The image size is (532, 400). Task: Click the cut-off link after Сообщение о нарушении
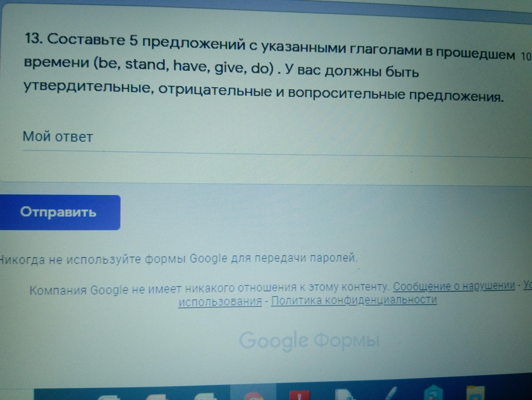point(528,286)
